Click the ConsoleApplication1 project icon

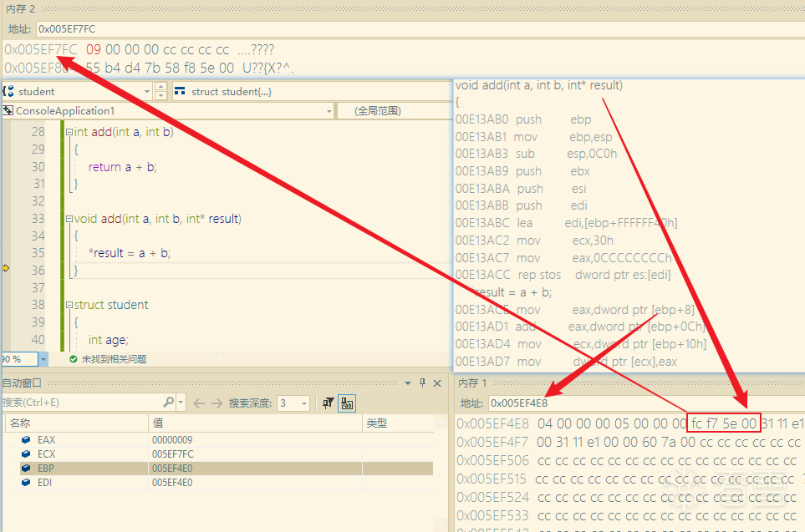pyautogui.click(x=8, y=110)
